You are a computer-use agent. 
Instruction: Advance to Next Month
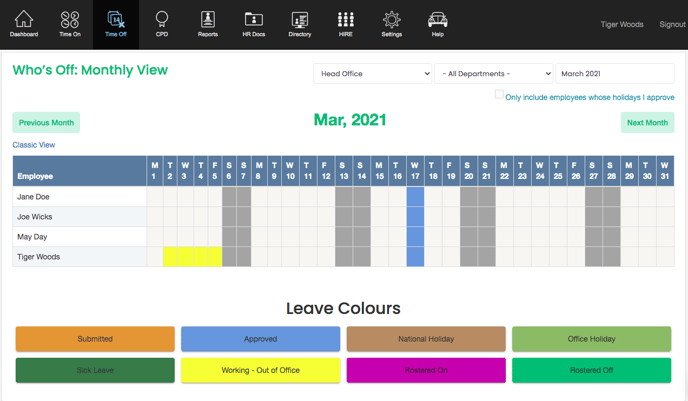click(x=647, y=122)
